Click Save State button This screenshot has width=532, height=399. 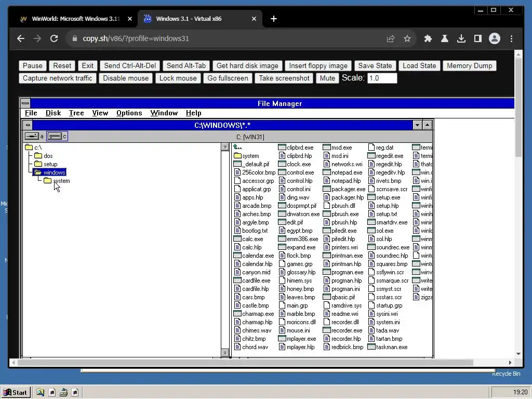375,65
